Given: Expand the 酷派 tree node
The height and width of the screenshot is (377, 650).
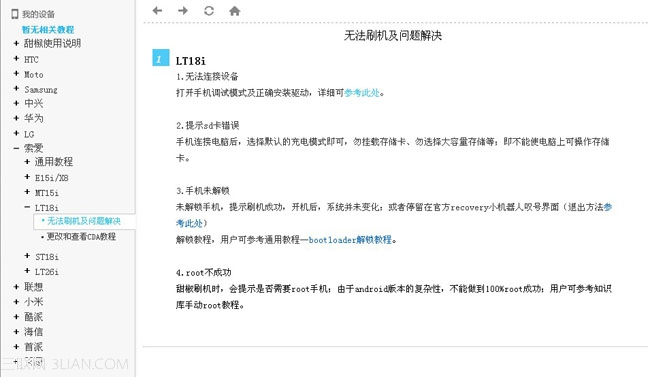Looking at the screenshot, I should (16, 316).
